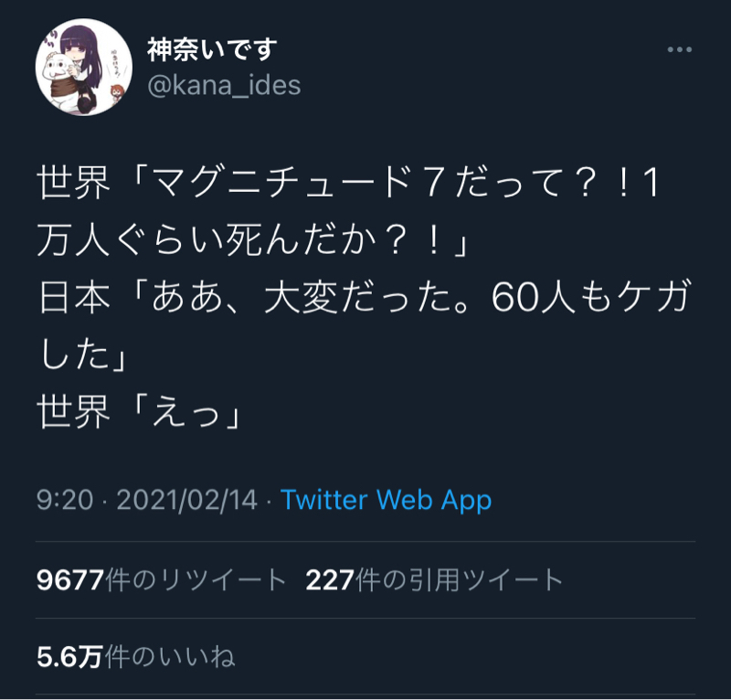The image size is (731, 700).
Task: Show the 5.6万件のいいね list
Action: (135, 657)
